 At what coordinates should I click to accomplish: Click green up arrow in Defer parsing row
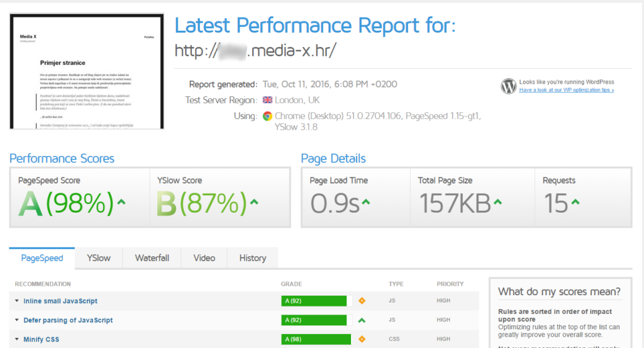(362, 320)
